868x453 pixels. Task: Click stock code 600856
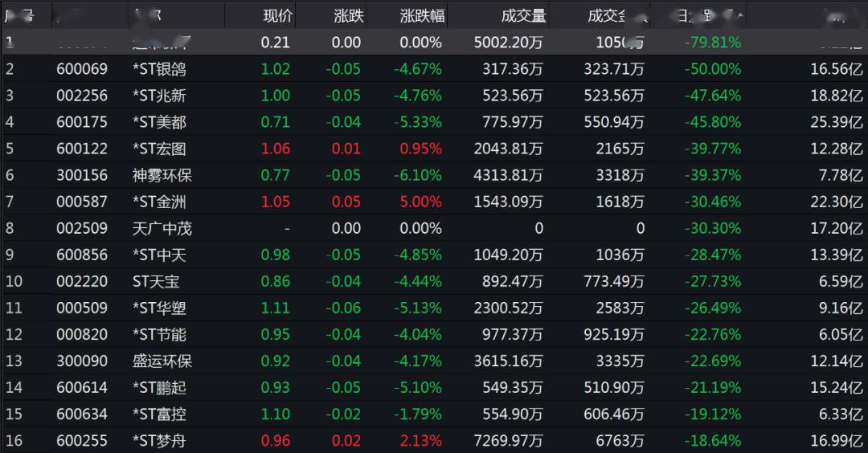point(82,255)
